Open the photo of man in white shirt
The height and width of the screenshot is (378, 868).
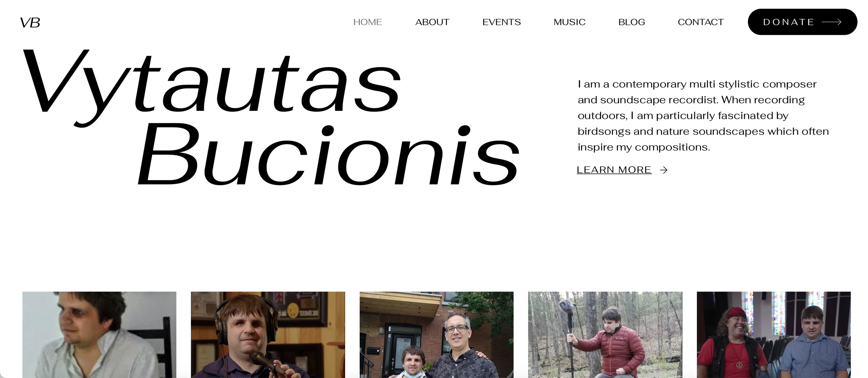(x=99, y=335)
